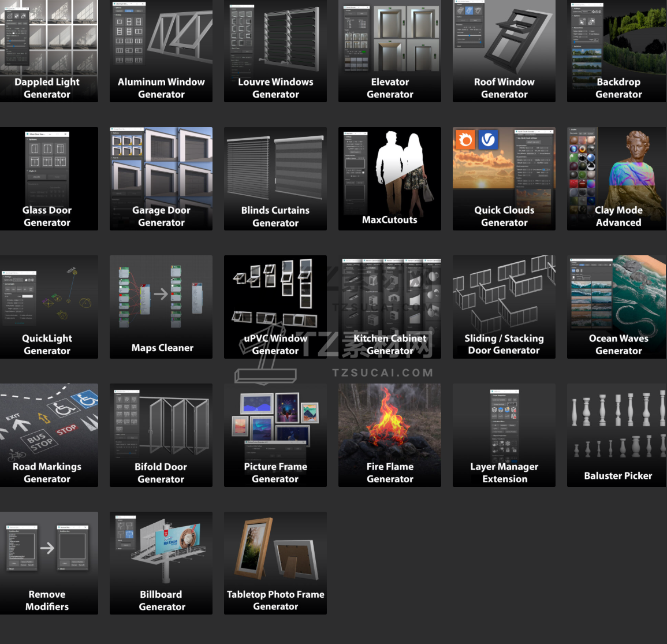Open the Dappled Light Generator card

tap(49, 51)
